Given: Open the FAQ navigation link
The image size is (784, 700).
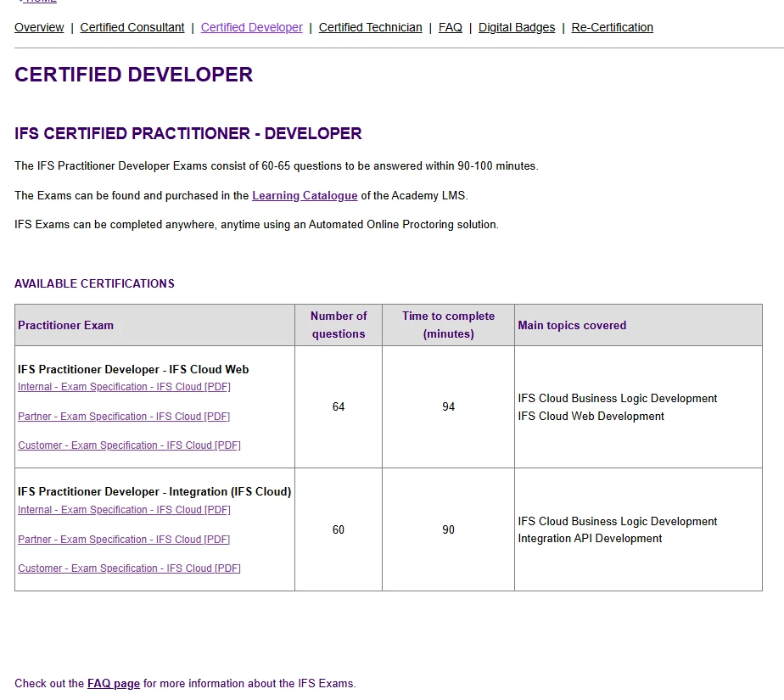Looking at the screenshot, I should [450, 27].
